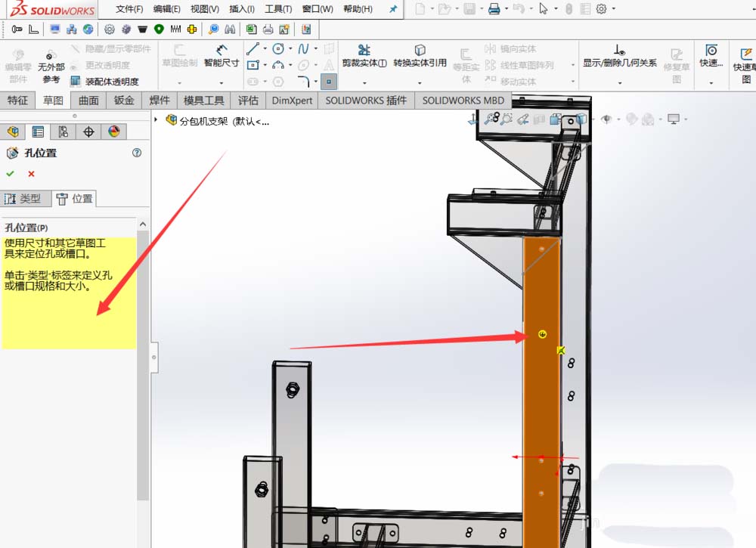This screenshot has height=548, width=756.
Task: Open the 插入(I) menu
Action: pos(242,9)
